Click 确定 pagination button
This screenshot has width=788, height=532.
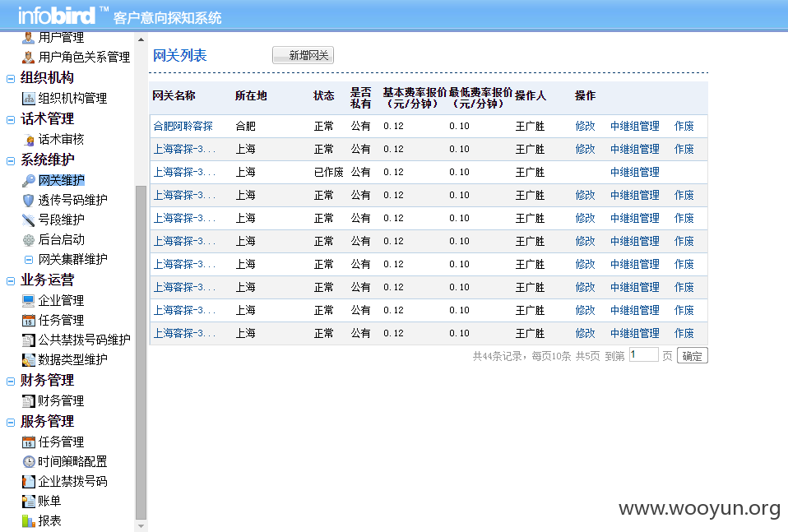tap(692, 356)
